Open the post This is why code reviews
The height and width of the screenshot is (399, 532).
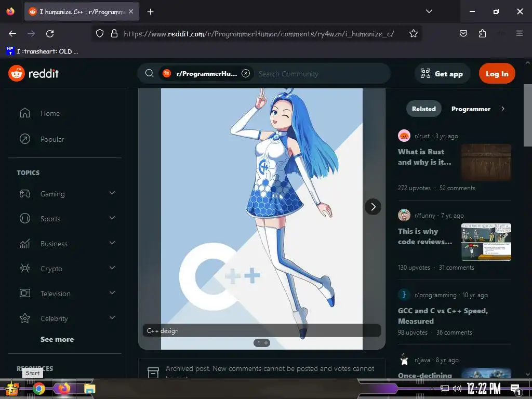point(425,236)
